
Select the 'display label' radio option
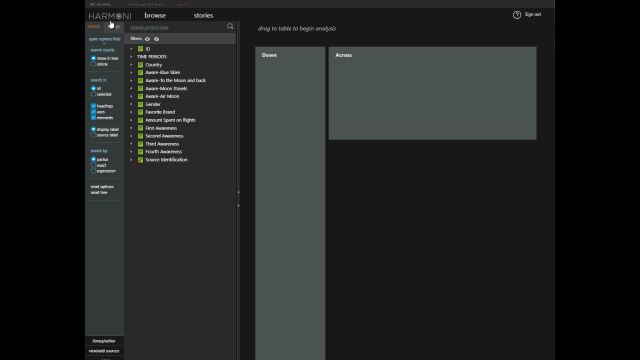coord(93,129)
